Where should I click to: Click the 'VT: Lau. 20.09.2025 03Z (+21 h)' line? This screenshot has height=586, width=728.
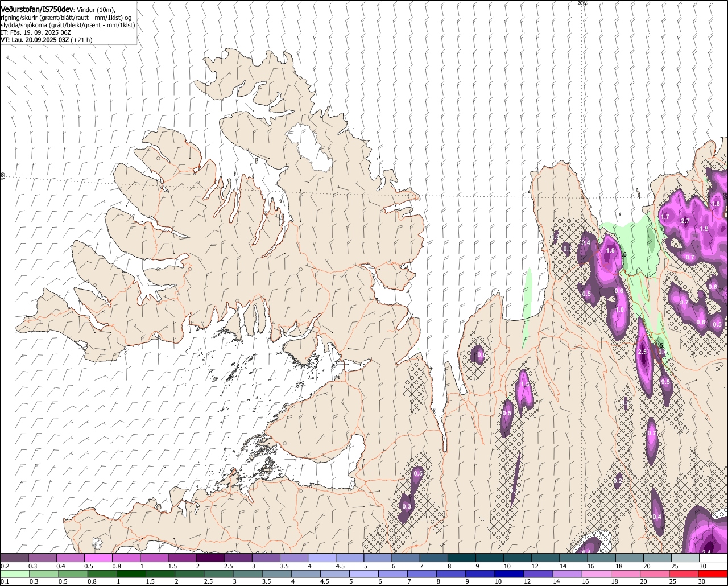coord(47,40)
